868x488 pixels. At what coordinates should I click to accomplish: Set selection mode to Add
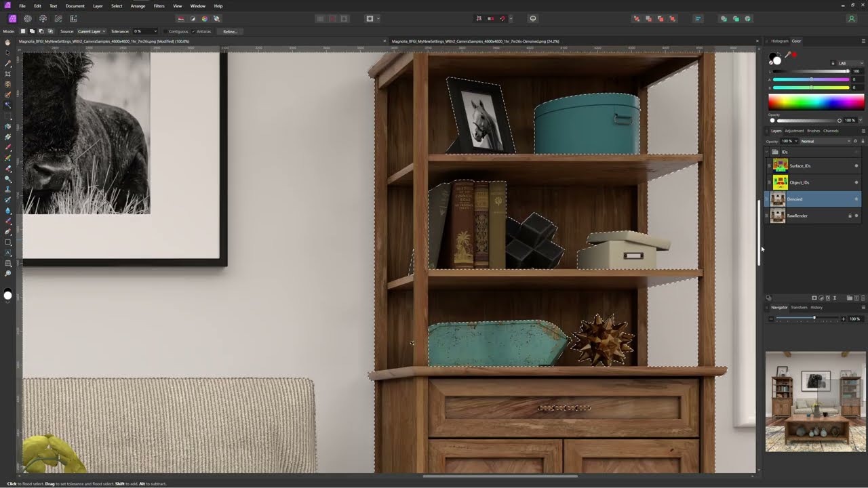pyautogui.click(x=32, y=31)
